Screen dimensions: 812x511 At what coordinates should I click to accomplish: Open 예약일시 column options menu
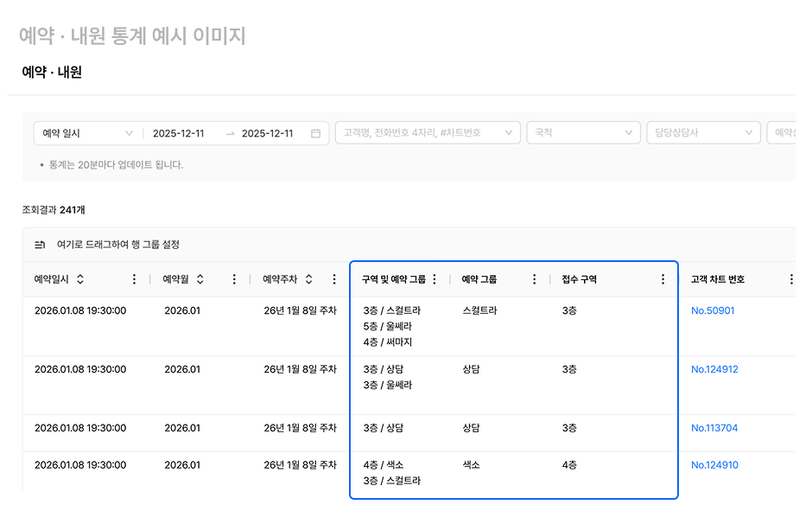pyautogui.click(x=134, y=279)
